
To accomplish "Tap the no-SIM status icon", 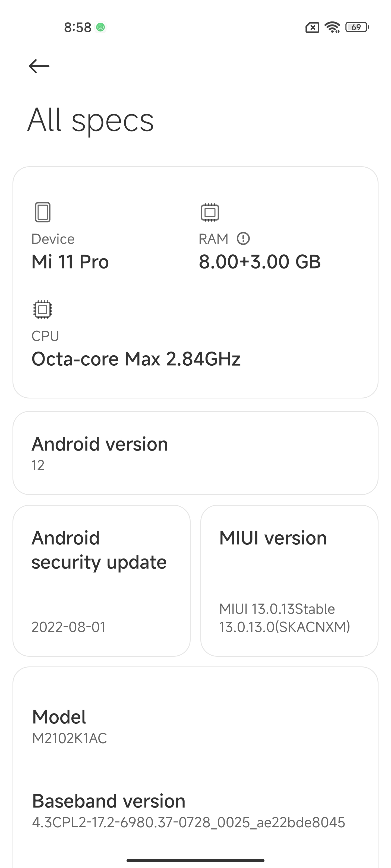I will (312, 27).
